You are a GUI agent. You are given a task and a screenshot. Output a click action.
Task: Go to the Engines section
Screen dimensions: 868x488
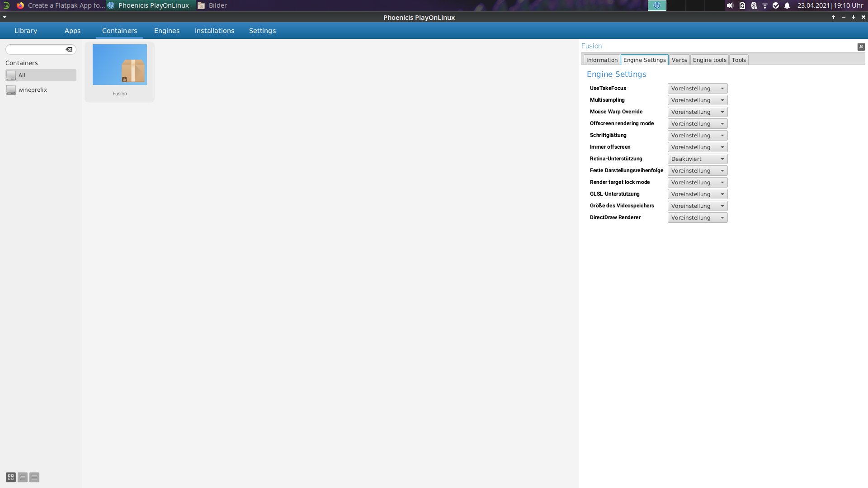167,31
